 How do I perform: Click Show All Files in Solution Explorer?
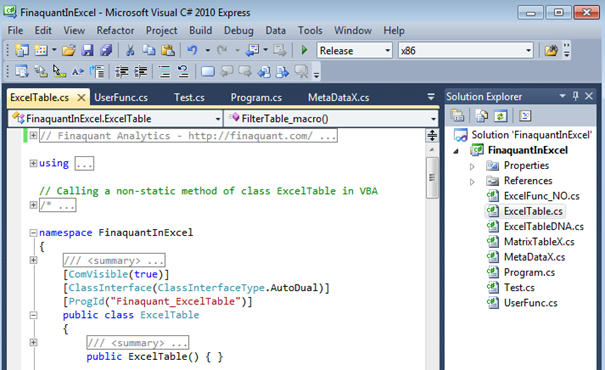pyautogui.click(x=482, y=115)
